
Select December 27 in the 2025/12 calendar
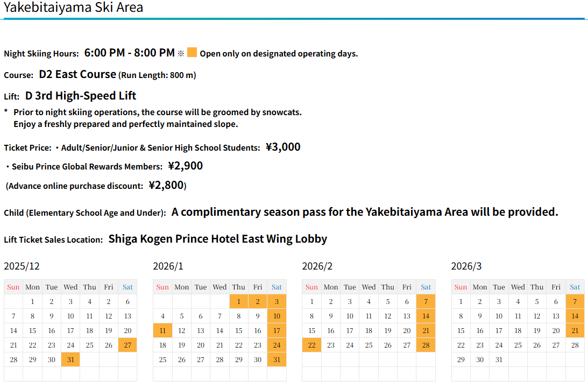point(127,345)
